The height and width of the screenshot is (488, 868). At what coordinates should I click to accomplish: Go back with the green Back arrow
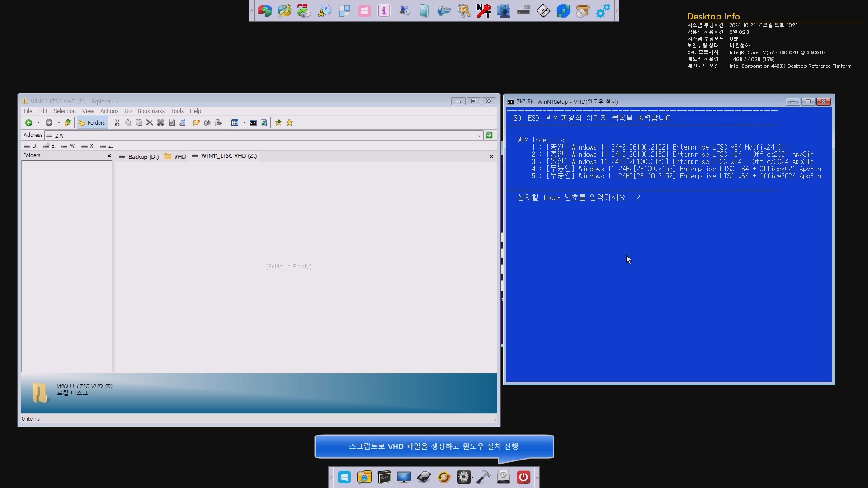[x=28, y=122]
